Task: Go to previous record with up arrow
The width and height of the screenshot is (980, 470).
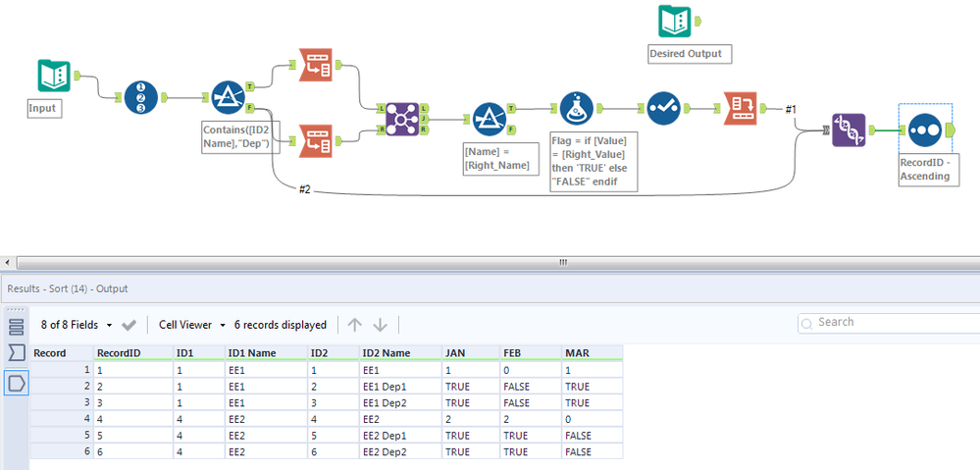Action: 355,325
